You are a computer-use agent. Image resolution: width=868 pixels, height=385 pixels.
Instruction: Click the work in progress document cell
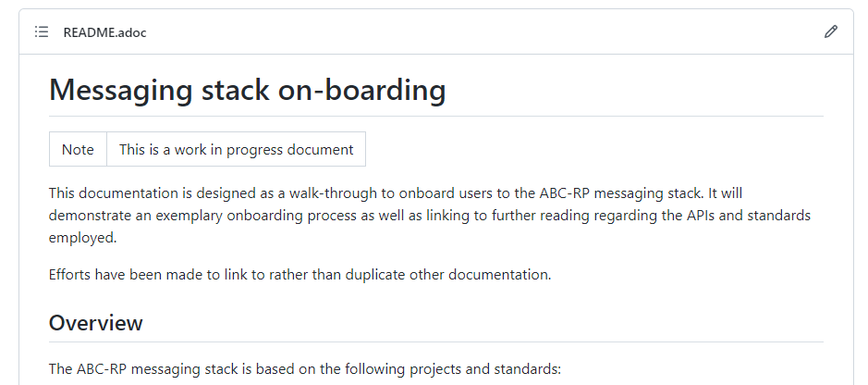point(237,149)
